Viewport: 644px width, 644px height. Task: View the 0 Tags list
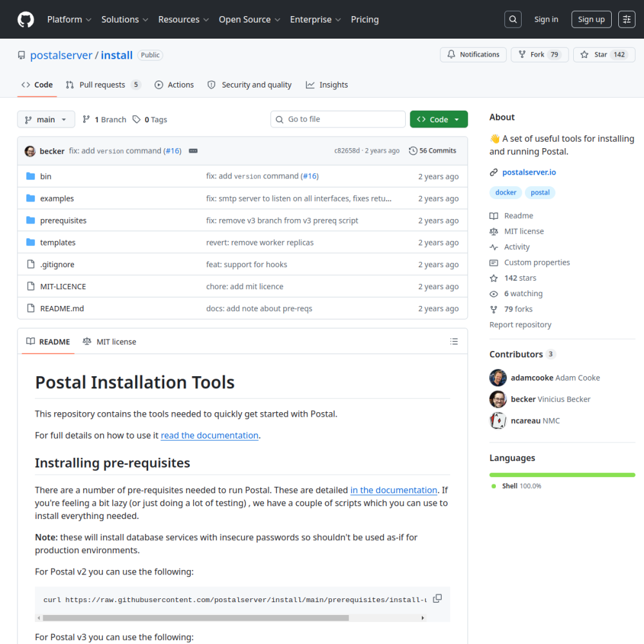(x=150, y=119)
